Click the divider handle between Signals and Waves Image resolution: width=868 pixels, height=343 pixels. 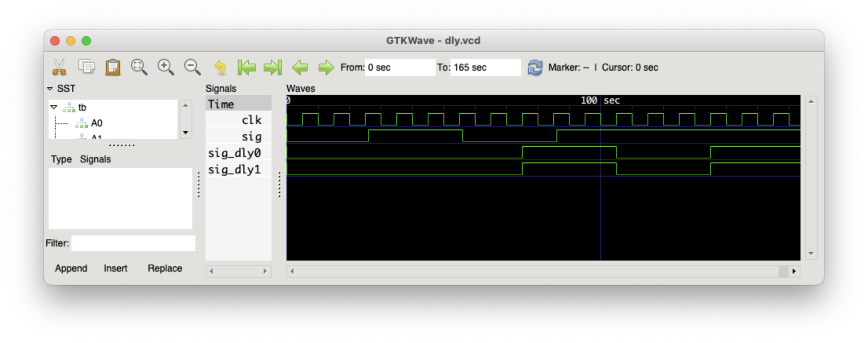[279, 184]
